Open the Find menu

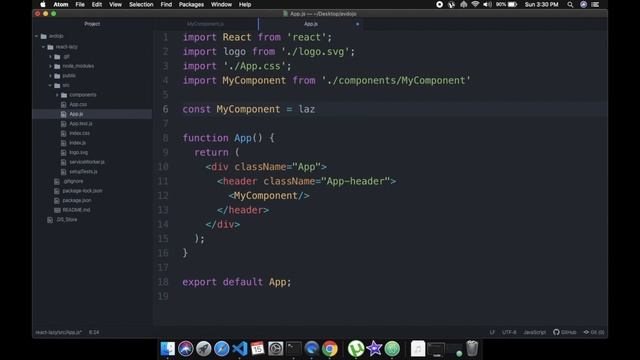(166, 4)
